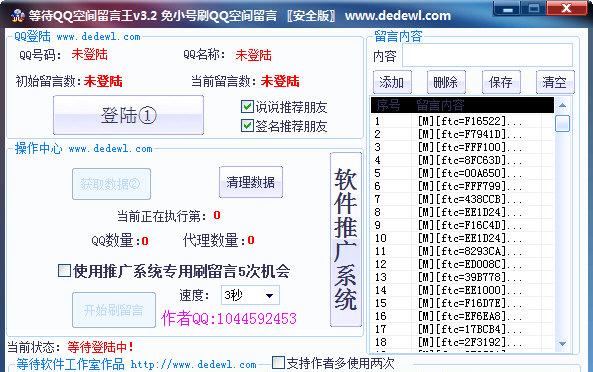Click the 清理数据 button

pyautogui.click(x=251, y=182)
